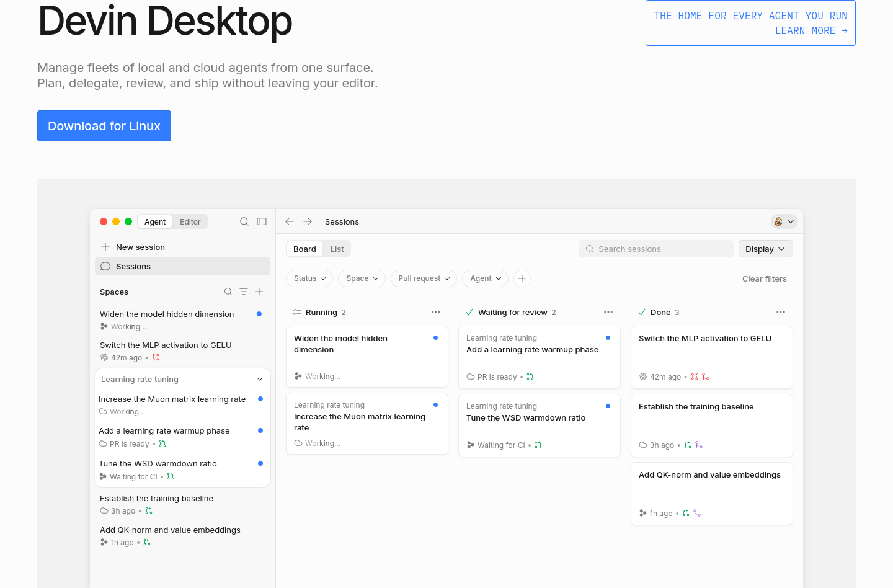
Task: Click the checkmark icon beside Done column
Action: pyautogui.click(x=642, y=312)
